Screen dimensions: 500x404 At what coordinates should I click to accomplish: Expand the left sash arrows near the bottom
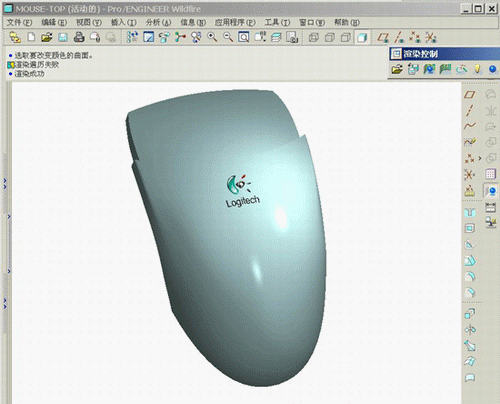point(5,304)
